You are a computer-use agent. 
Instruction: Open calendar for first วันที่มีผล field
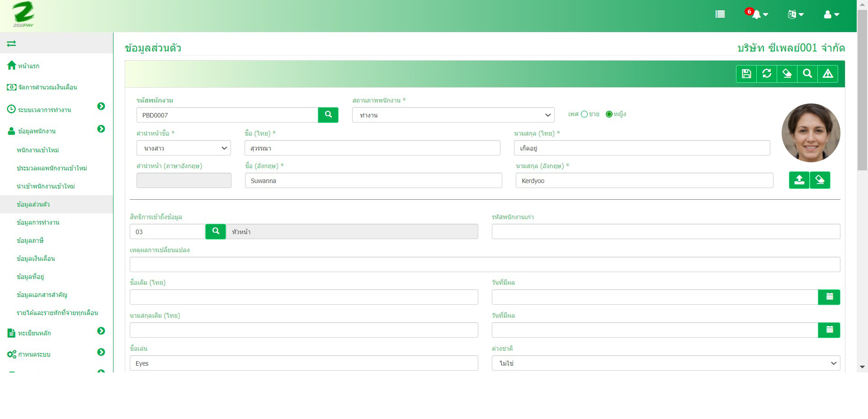[x=829, y=297]
